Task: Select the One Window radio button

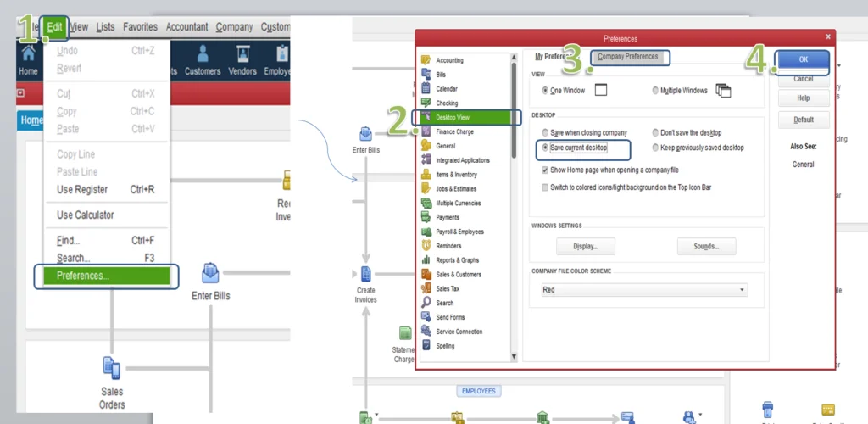Action: tap(545, 90)
